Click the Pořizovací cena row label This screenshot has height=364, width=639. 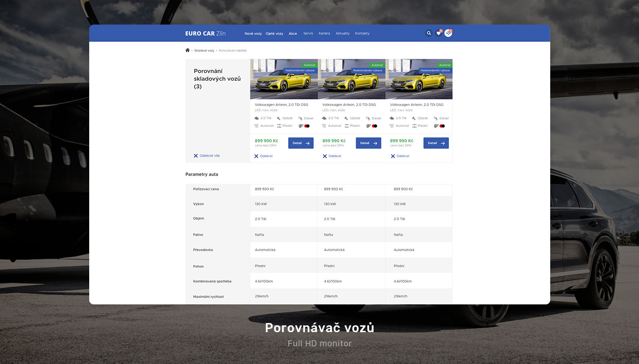pyautogui.click(x=206, y=189)
